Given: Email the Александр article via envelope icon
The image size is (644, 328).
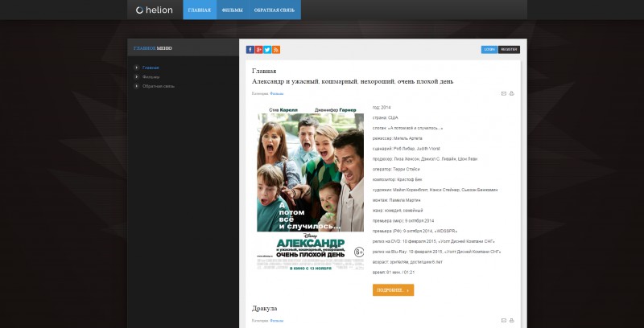Looking at the screenshot, I should pyautogui.click(x=504, y=93).
